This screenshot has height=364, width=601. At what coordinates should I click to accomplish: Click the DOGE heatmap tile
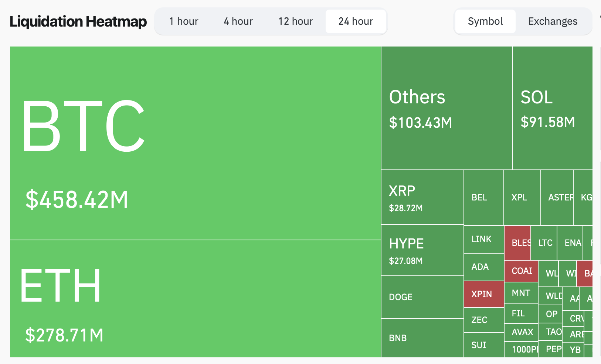(x=422, y=297)
